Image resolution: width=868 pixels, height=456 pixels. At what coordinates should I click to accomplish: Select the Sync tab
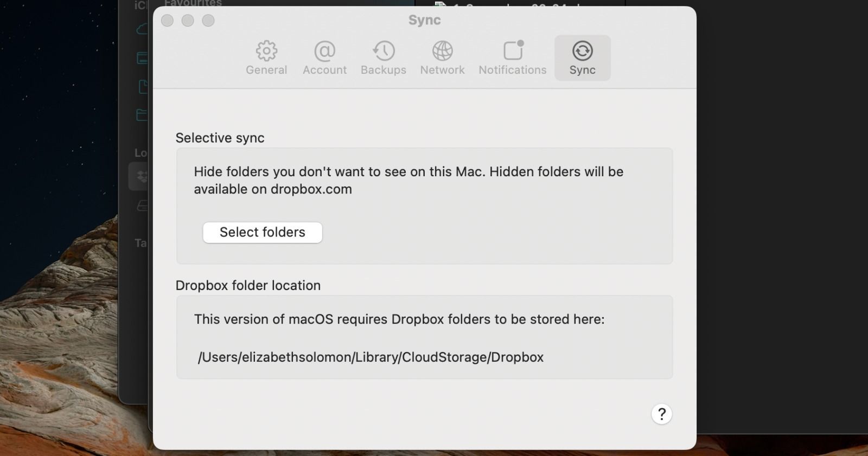583,58
